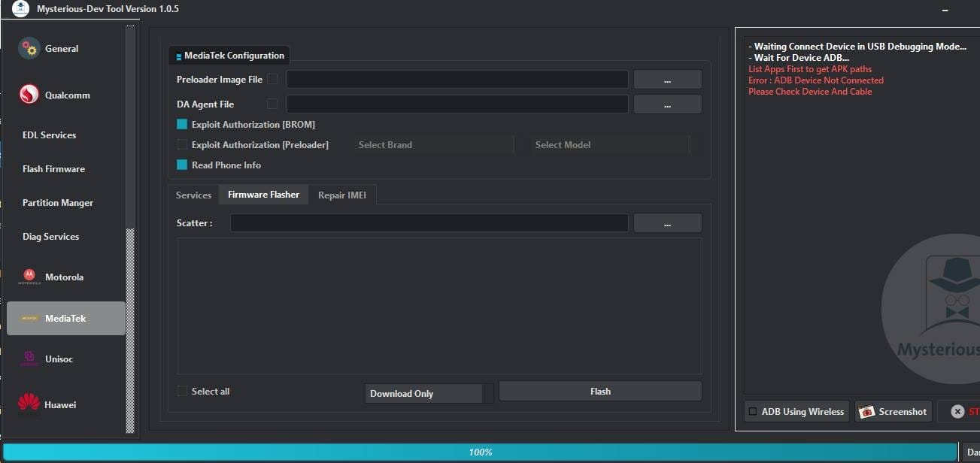
Task: Select the MediaTek sidebar icon
Action: pyautogui.click(x=28, y=318)
